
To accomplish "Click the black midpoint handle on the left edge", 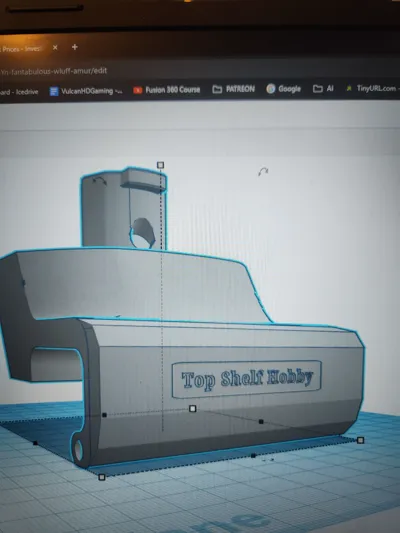I will click(x=35, y=443).
